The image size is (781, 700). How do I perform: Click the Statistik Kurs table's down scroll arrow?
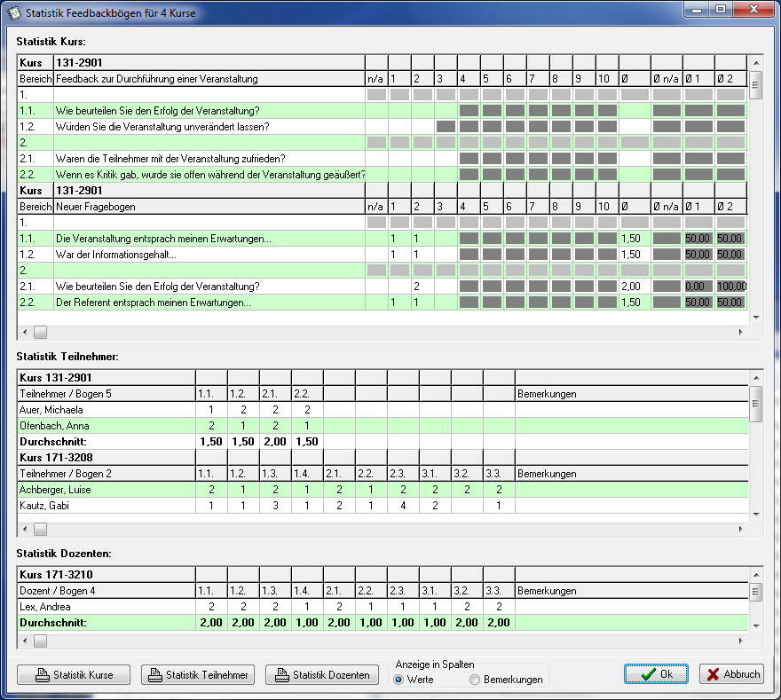(x=756, y=317)
